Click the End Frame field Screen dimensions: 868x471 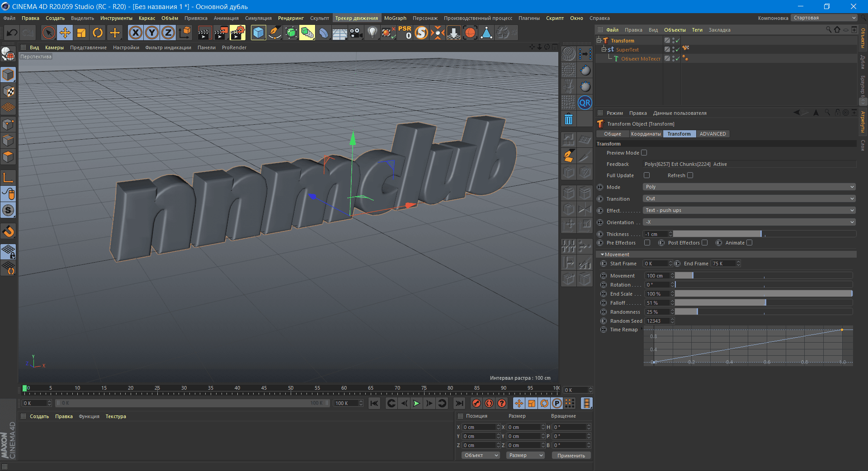pyautogui.click(x=723, y=264)
